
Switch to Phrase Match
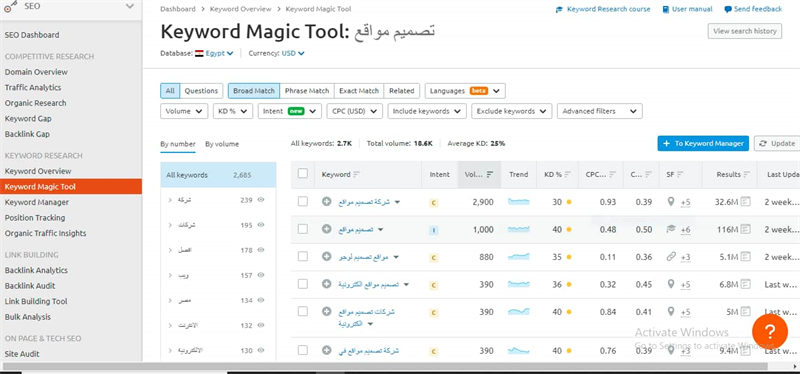click(x=307, y=91)
